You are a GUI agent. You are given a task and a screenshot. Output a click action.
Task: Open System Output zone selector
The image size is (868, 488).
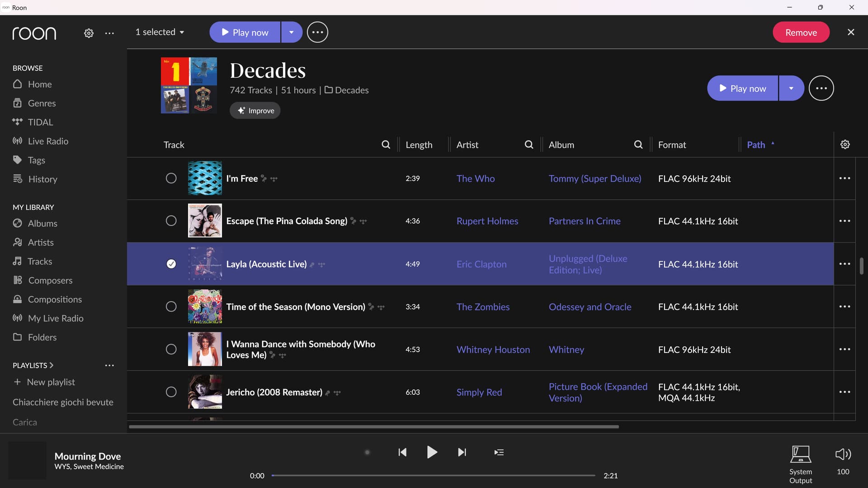click(800, 464)
